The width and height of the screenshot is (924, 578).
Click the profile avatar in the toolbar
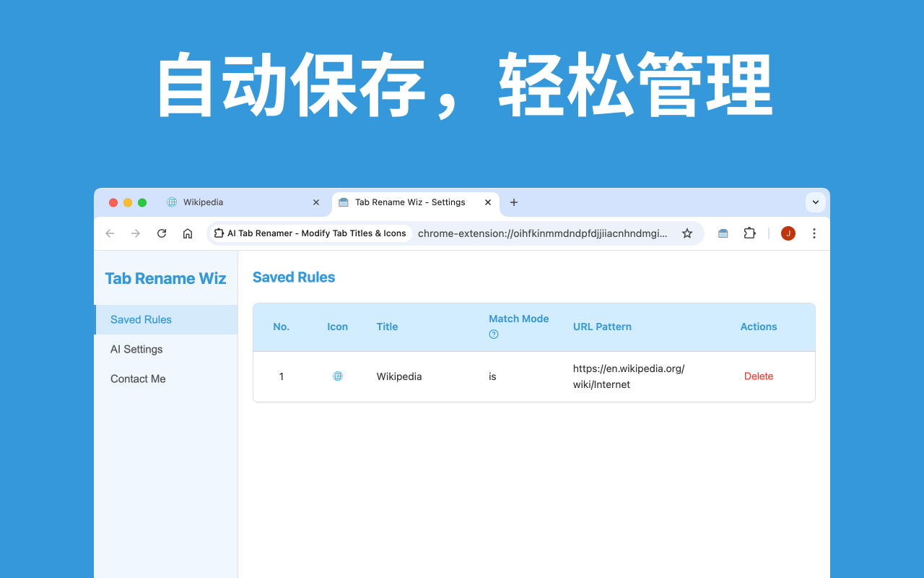point(788,233)
